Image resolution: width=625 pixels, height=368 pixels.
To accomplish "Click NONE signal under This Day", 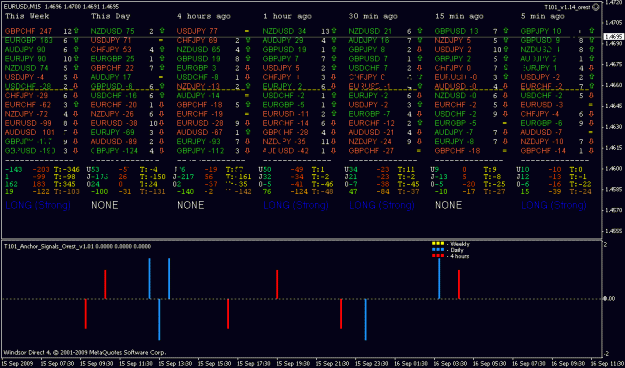I will [105, 205].
